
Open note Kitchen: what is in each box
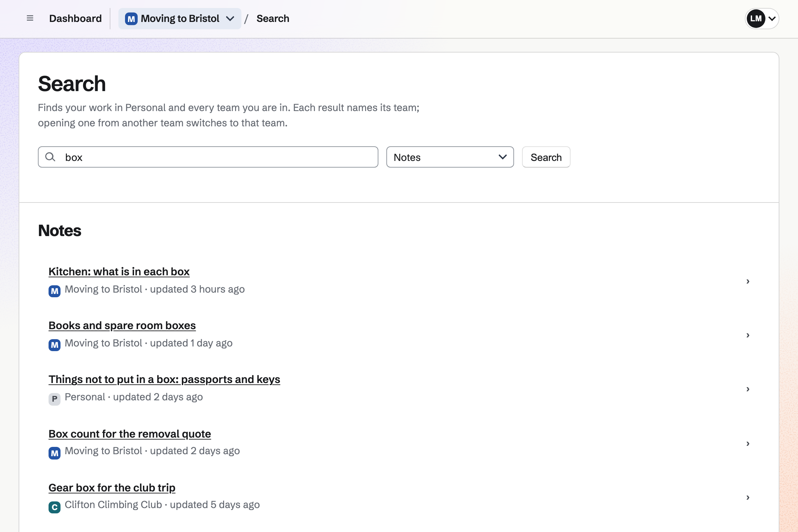click(x=119, y=271)
